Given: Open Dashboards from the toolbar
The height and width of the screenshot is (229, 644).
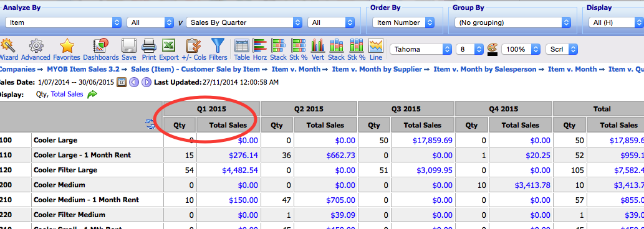Looking at the screenshot, I should tap(100, 50).
